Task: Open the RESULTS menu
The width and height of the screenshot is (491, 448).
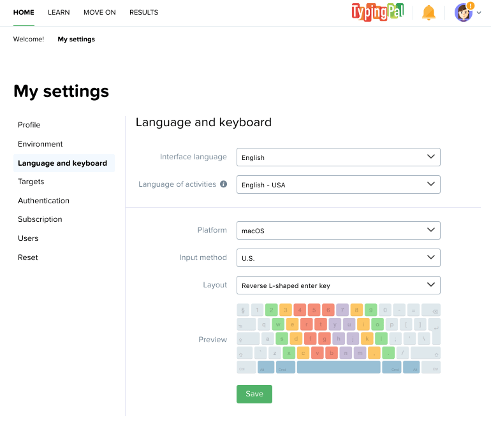Action: point(143,13)
